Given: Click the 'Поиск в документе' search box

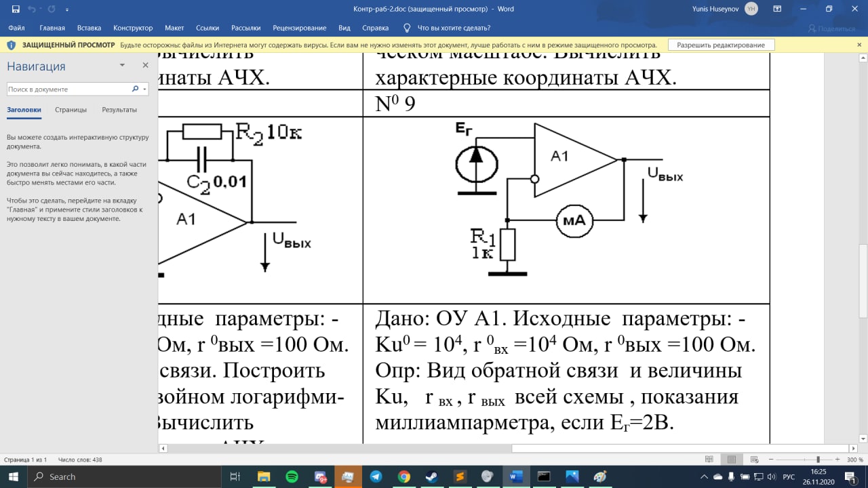Looking at the screenshot, I should (68, 89).
